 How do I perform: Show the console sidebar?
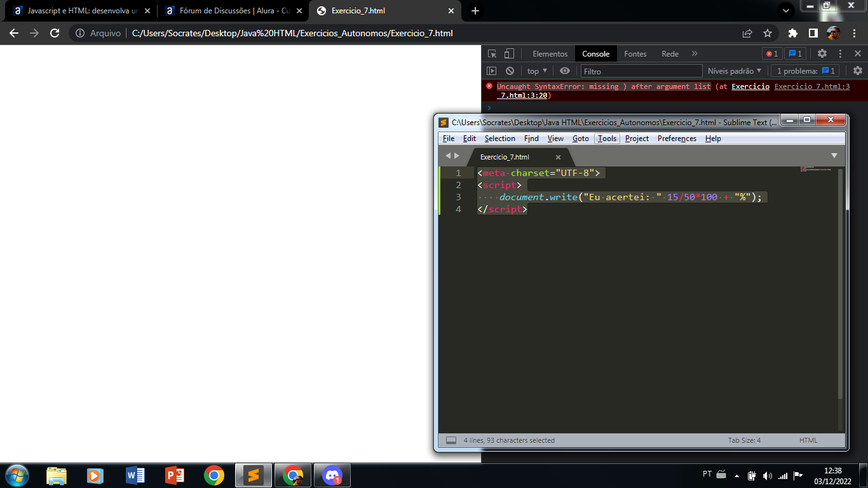[x=491, y=71]
